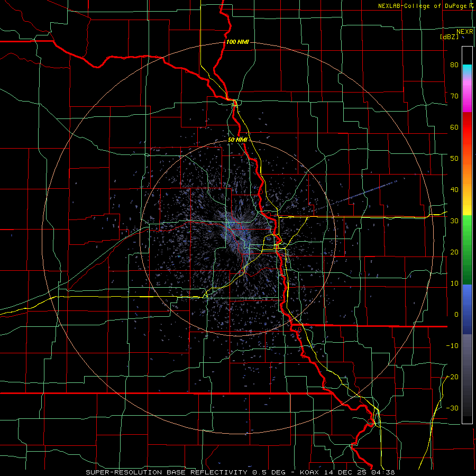Click the red segment of the color bar

click(467, 127)
